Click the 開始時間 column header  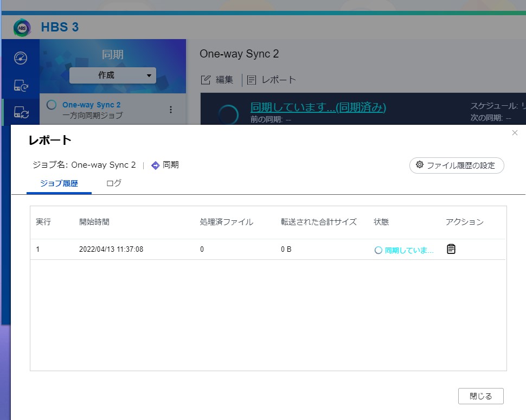[x=94, y=222]
